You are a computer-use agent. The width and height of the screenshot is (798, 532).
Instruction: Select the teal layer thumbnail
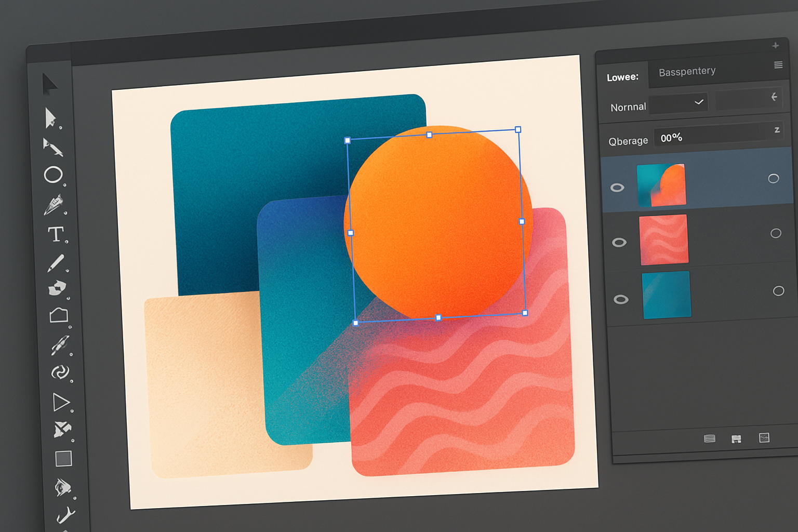coord(667,295)
